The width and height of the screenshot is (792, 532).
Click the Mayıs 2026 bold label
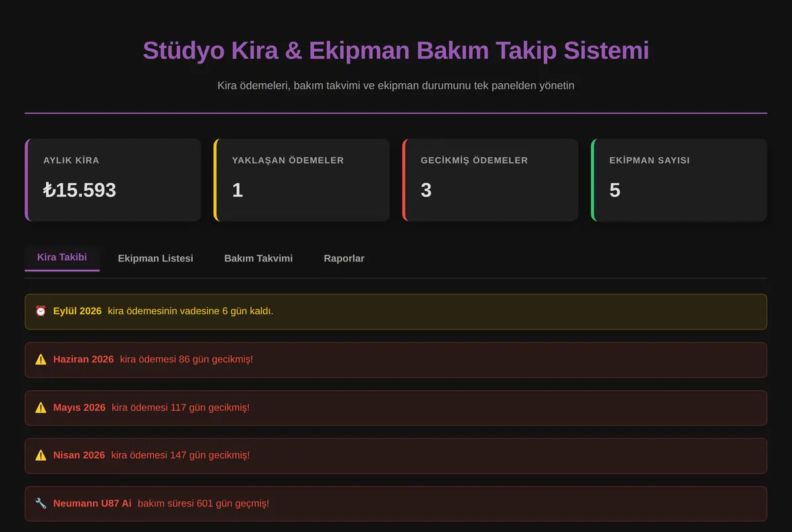79,407
